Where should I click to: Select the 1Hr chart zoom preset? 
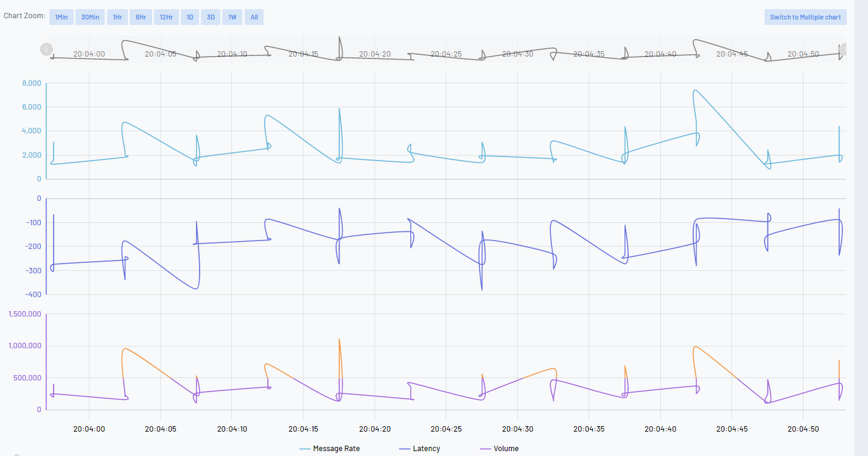[116, 16]
